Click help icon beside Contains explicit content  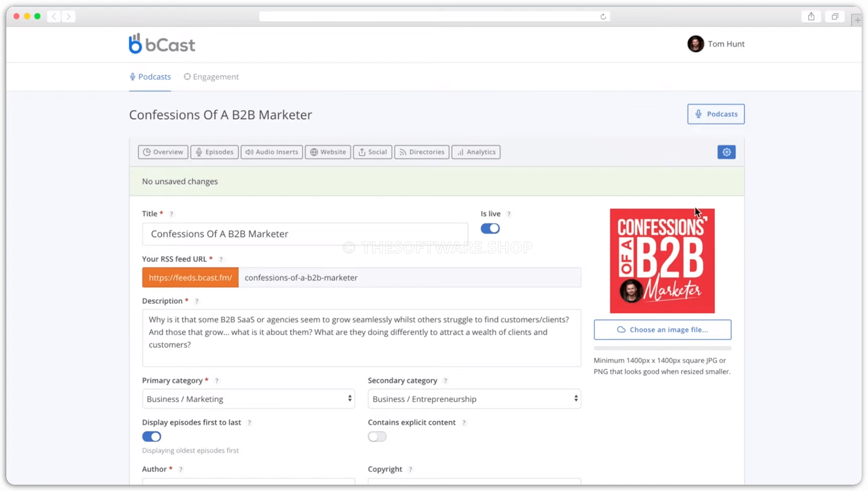463,423
